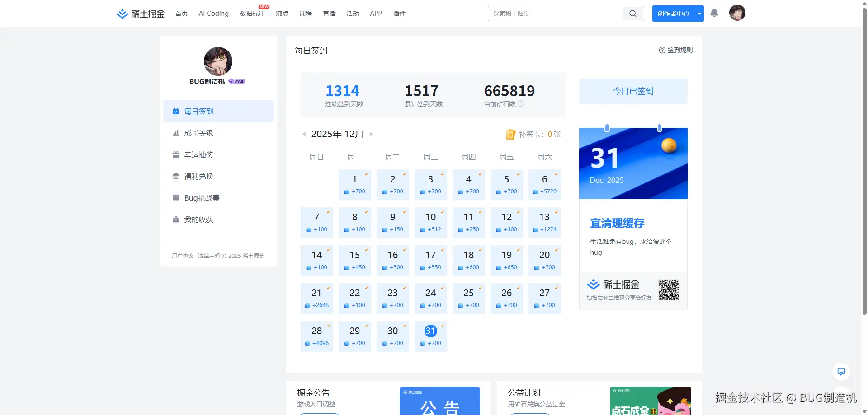Open the 创作者中心 dropdown arrow
The width and height of the screenshot is (868, 415).
[699, 14]
